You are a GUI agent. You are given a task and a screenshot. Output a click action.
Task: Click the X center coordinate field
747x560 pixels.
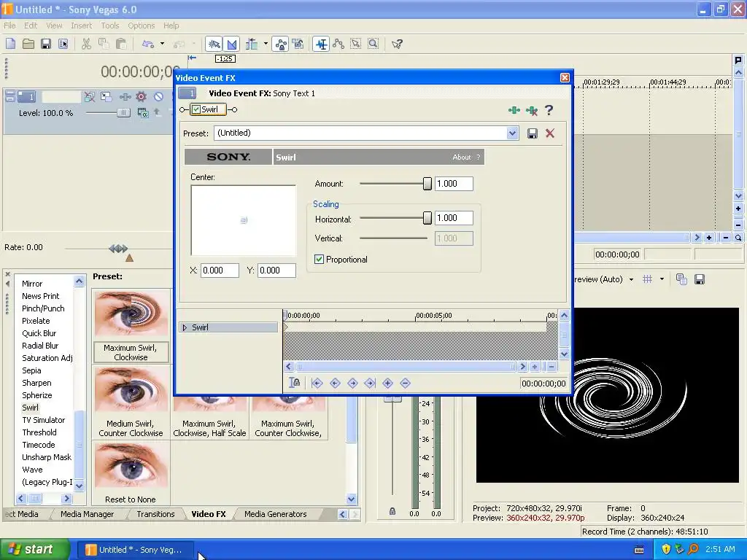pyautogui.click(x=220, y=271)
